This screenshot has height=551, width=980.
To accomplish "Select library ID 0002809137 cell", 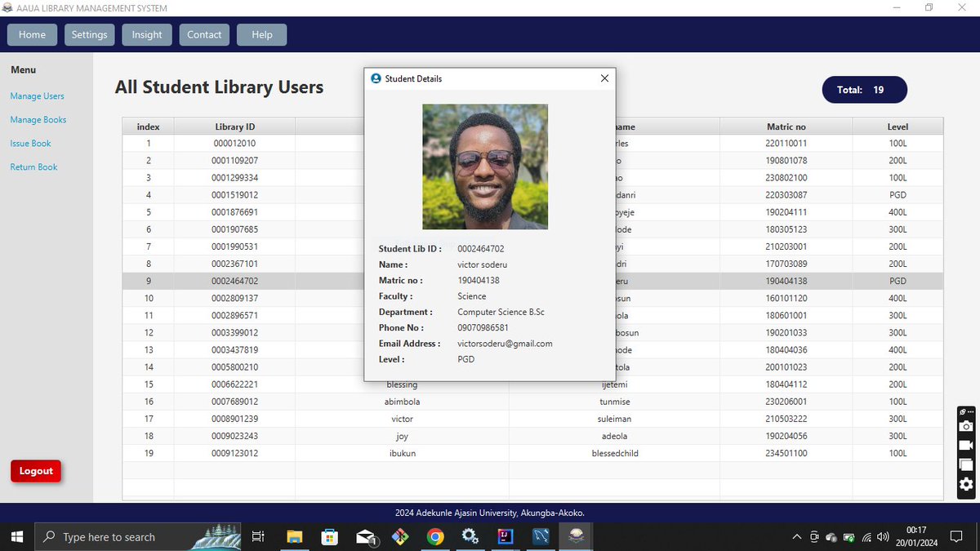I will [x=234, y=298].
